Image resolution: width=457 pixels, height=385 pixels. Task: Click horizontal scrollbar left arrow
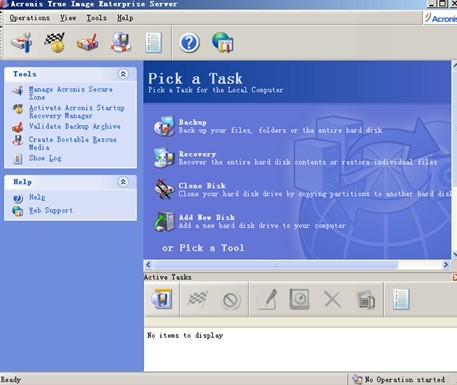pyautogui.click(x=148, y=265)
